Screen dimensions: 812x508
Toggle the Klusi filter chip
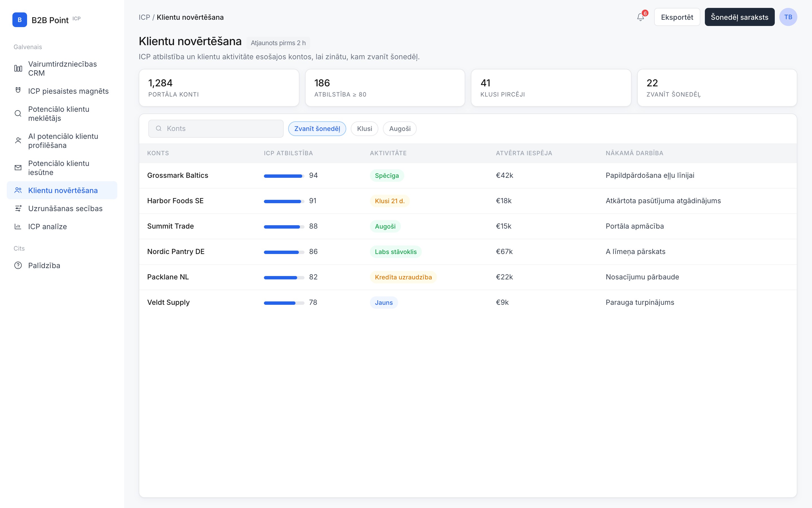[364, 129]
